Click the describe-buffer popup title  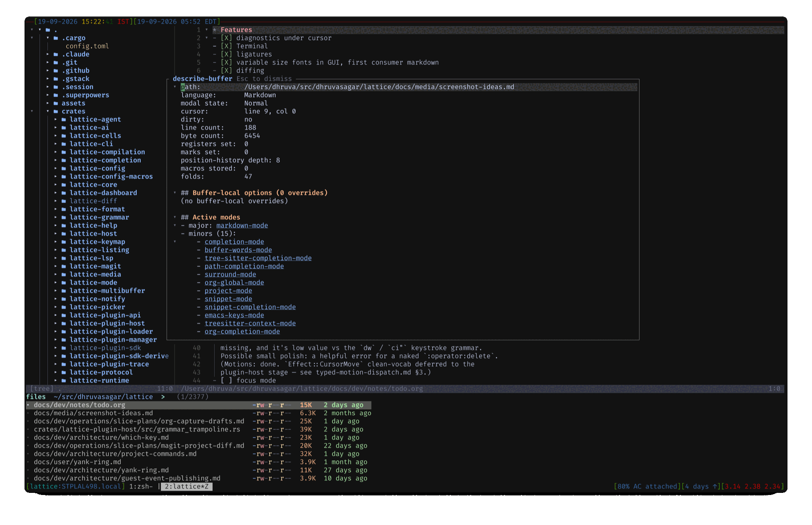click(203, 79)
